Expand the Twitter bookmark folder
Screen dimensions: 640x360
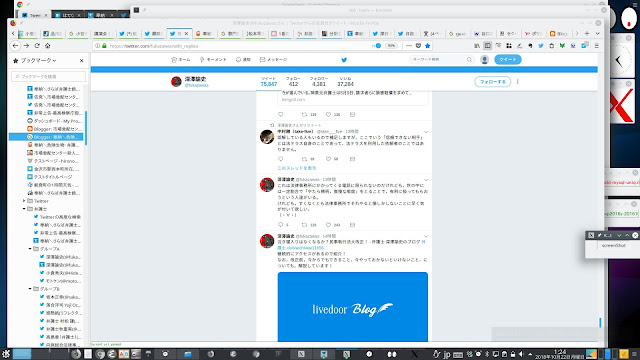click(24, 201)
